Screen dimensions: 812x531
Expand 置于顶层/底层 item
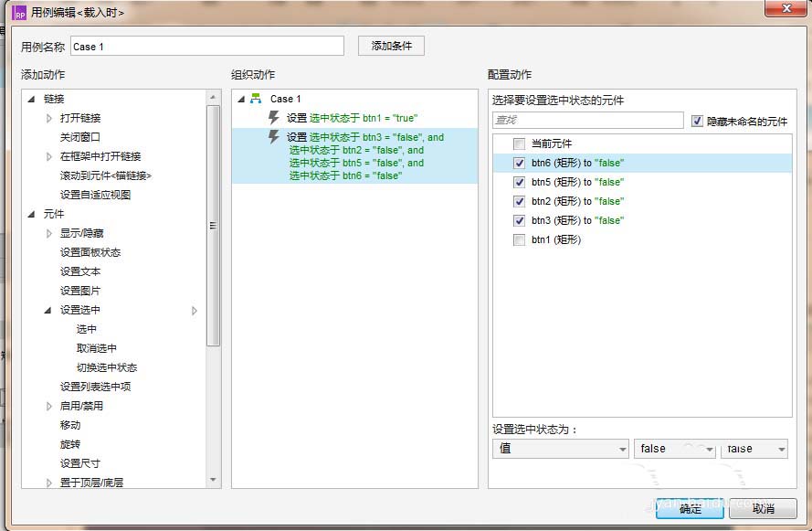point(48,483)
